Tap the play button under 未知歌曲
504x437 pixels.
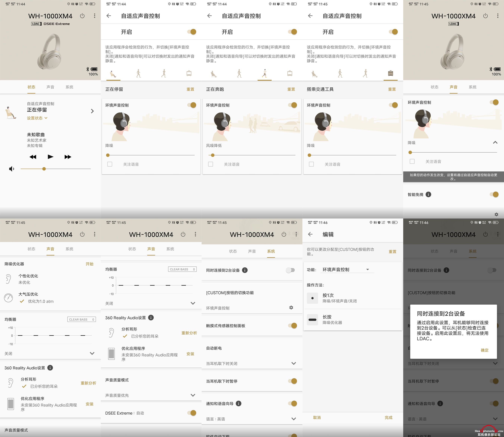point(50,156)
